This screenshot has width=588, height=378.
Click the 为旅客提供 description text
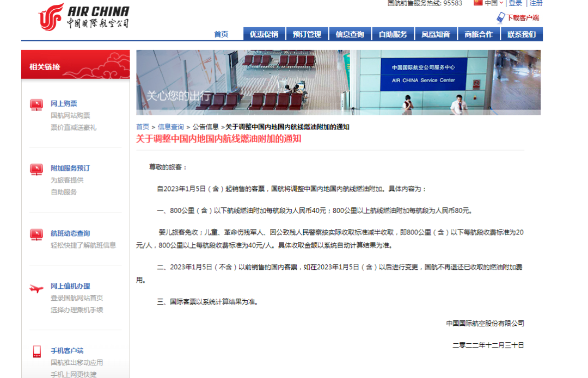[67, 180]
